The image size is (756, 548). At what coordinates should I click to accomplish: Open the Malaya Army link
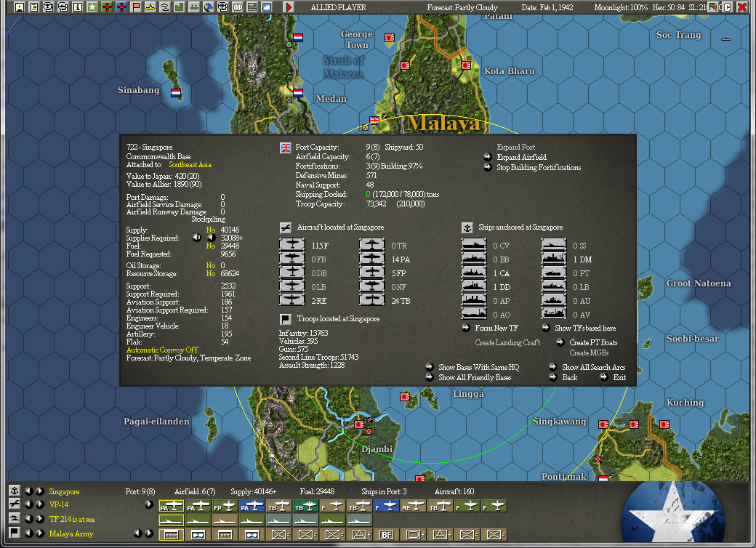pyautogui.click(x=71, y=533)
